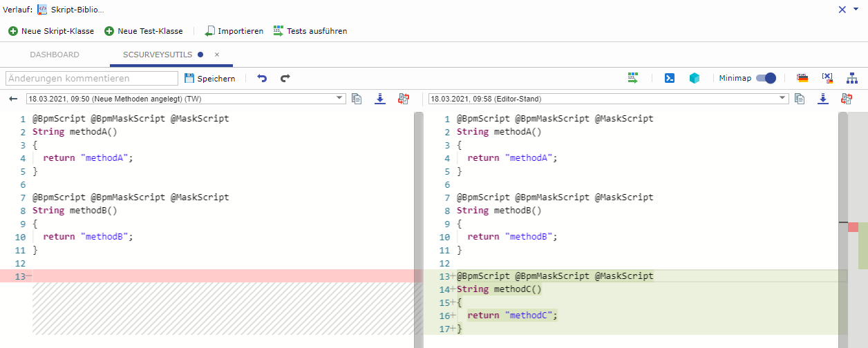Click the Änderungen kommentieren input field
Image resolution: width=868 pixels, height=348 pixels.
[x=91, y=79]
